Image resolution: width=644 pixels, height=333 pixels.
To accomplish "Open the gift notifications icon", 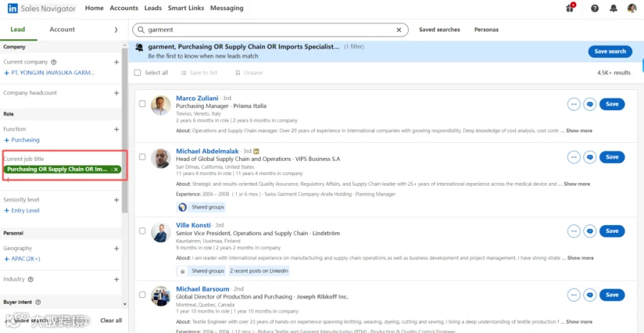I will click(570, 8).
